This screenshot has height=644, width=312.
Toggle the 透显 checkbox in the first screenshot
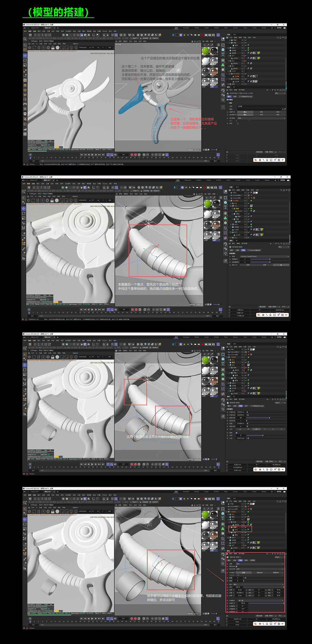pyautogui.click(x=238, y=124)
